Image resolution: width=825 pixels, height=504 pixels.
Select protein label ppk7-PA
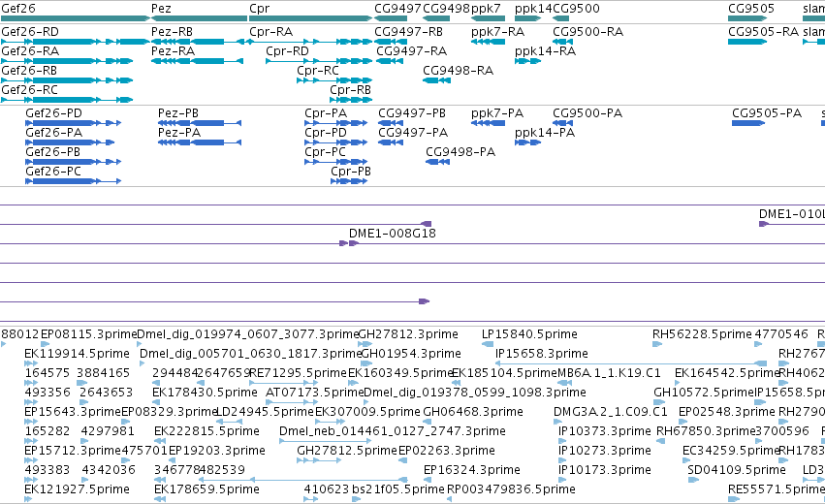pos(497,113)
